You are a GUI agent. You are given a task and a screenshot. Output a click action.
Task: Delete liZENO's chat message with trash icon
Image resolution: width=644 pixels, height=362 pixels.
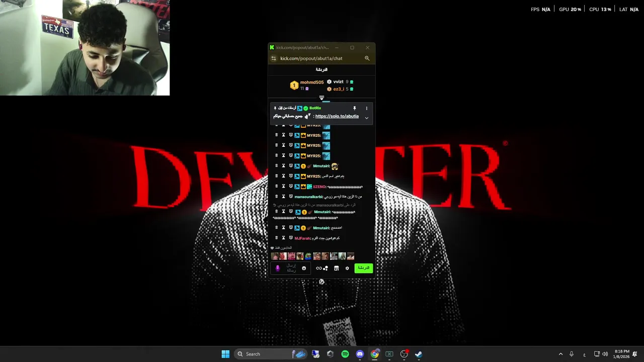276,186
